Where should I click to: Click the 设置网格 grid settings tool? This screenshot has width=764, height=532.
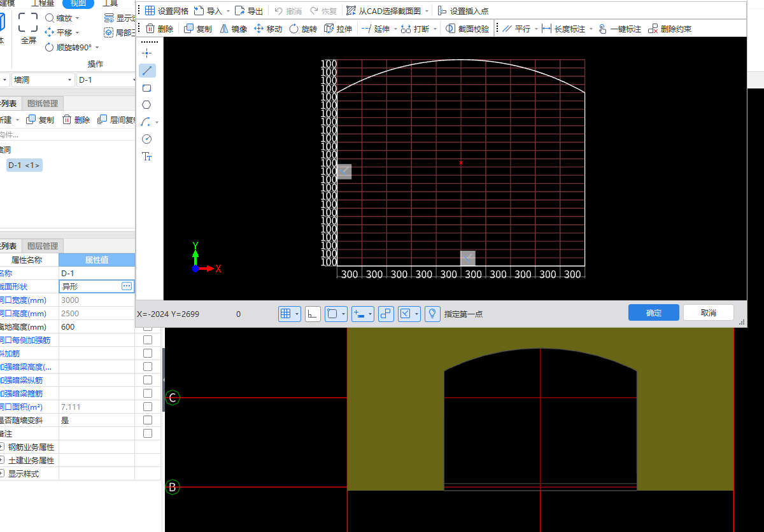click(x=166, y=11)
